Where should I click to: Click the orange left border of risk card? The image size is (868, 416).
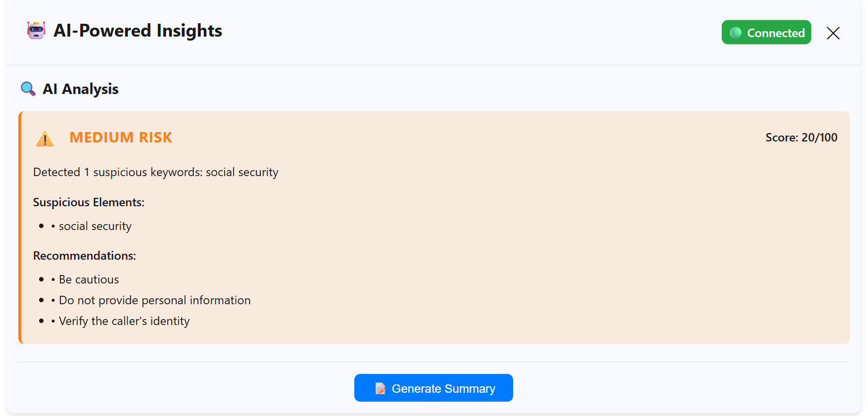(x=20, y=228)
